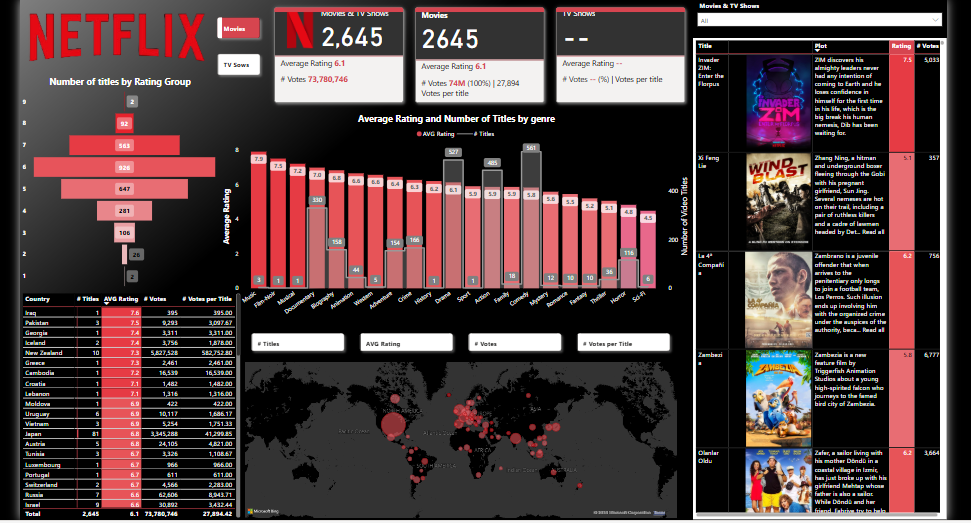
Task: Click the # Titles map metric button
Action: tap(298, 343)
